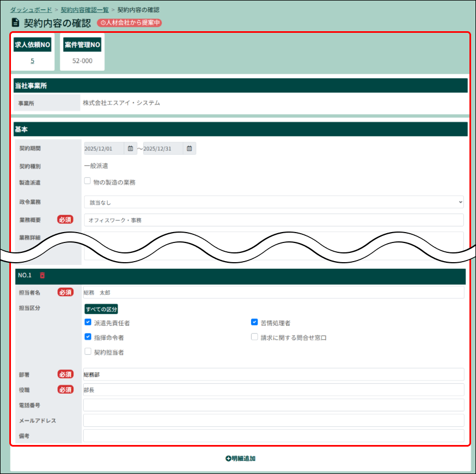Click the 人材会社から提案中 status badge
This screenshot has width=476, height=474.
[129, 23]
